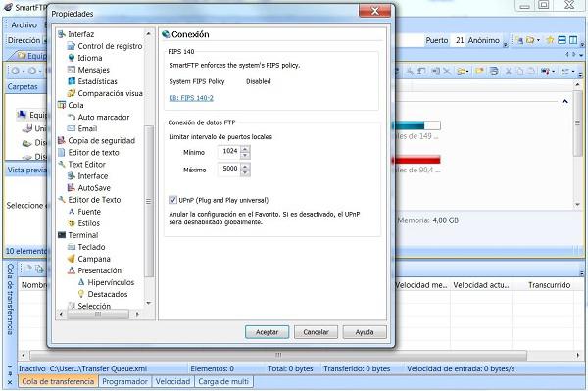Decrease the Máximo port value
Screen dimensions: 588x391
tap(245, 172)
